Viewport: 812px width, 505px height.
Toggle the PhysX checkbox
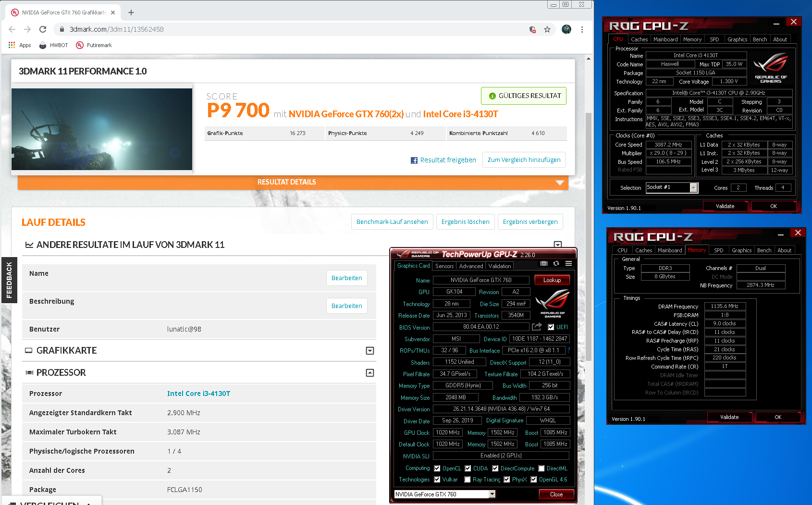[506, 480]
